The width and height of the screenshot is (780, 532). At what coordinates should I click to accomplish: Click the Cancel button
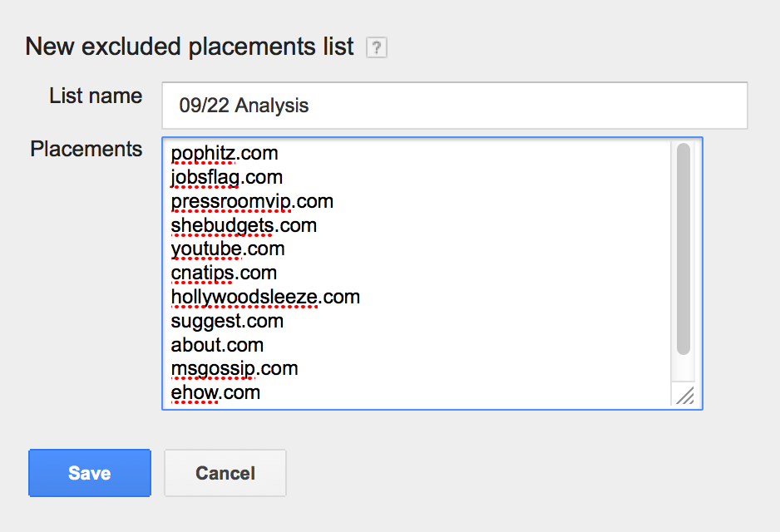click(225, 473)
